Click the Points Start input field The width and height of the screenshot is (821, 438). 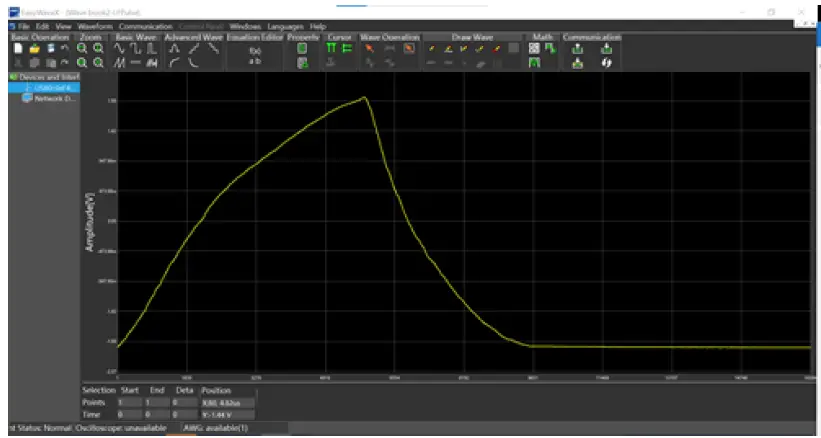point(129,402)
